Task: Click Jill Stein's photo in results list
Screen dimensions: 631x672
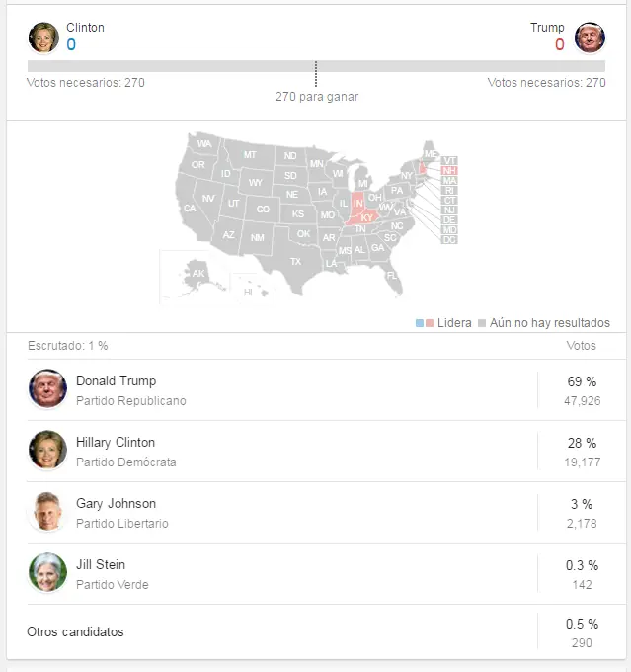Action: point(47,572)
